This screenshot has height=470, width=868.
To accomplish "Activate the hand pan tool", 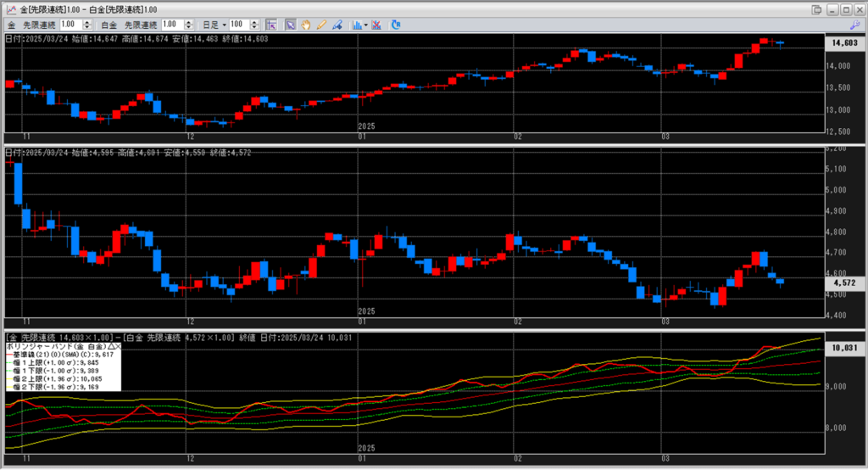I will [x=306, y=25].
